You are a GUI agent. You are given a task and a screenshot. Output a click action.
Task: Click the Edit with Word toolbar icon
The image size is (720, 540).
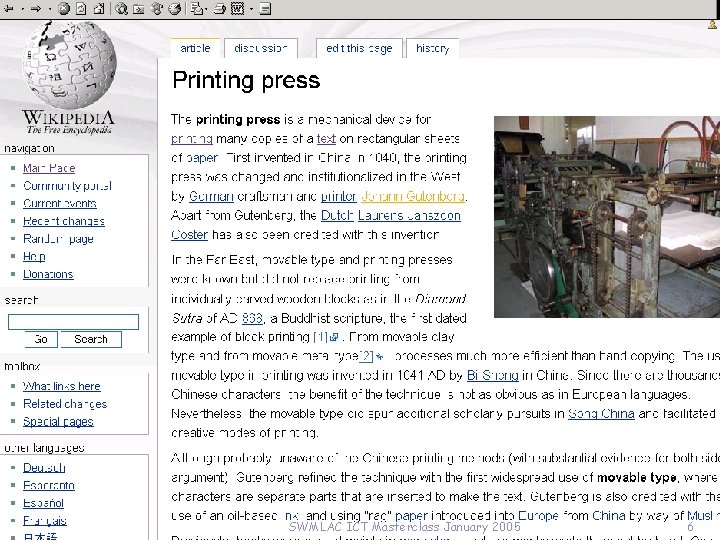pyautogui.click(x=237, y=8)
